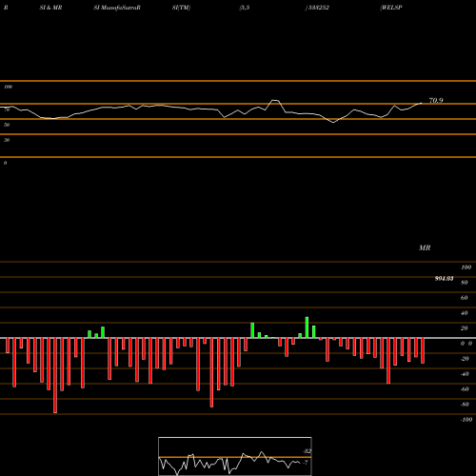Click the MR panel title label
476x476 pixels.
pyautogui.click(x=425, y=248)
